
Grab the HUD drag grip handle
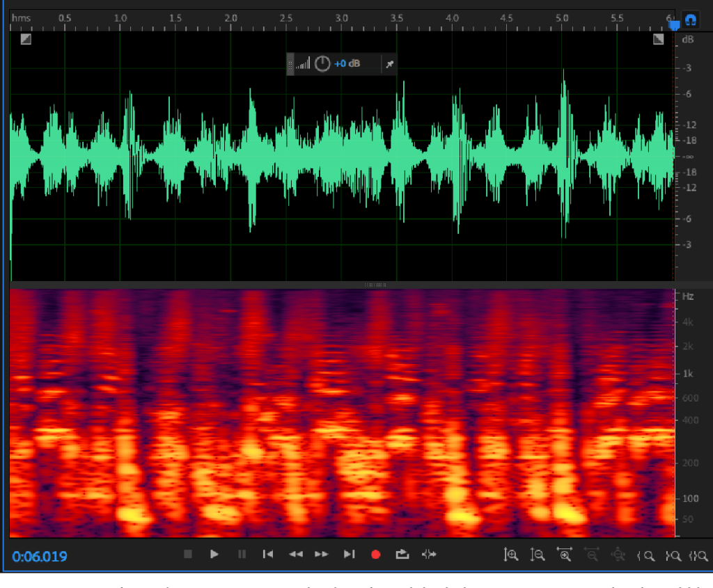click(x=290, y=64)
